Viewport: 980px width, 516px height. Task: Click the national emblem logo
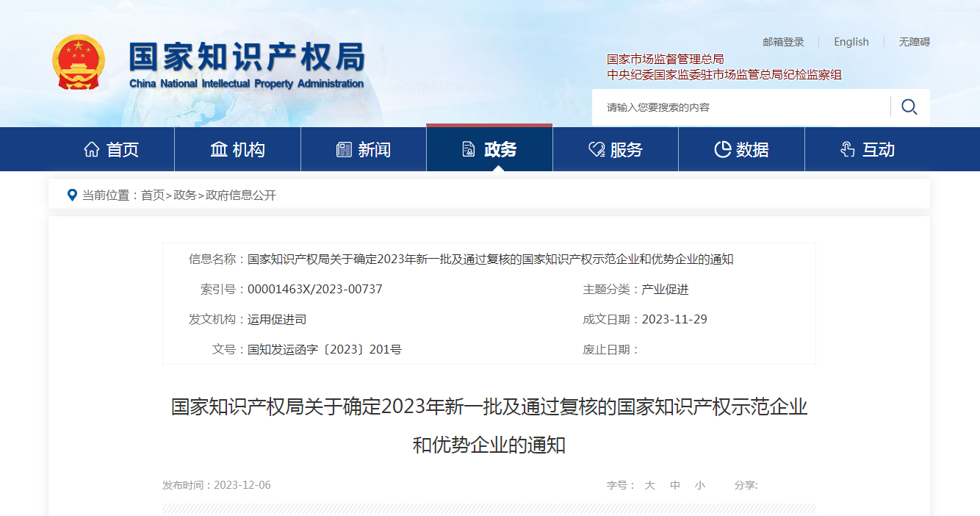click(x=79, y=62)
